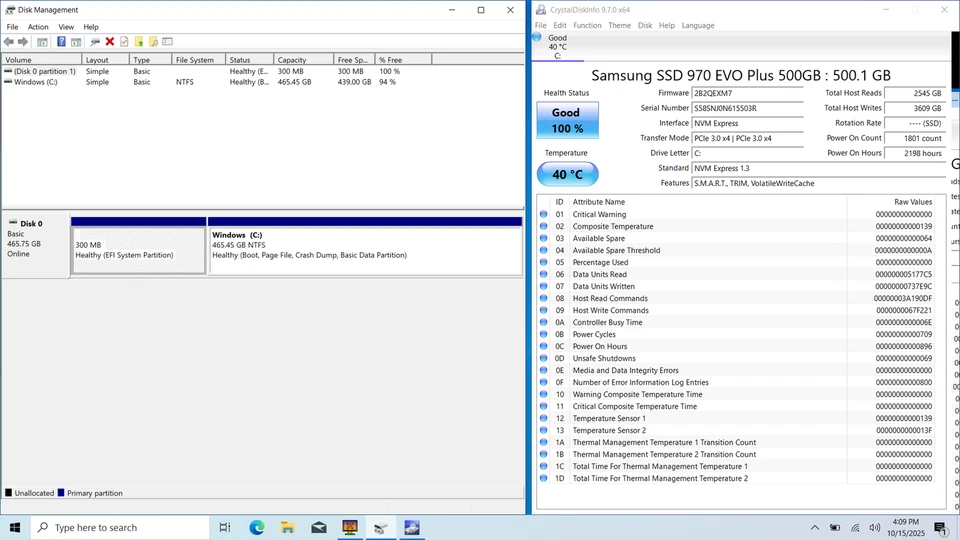
Task: Open Function menu in CrystalDiskInfo
Action: tap(587, 25)
